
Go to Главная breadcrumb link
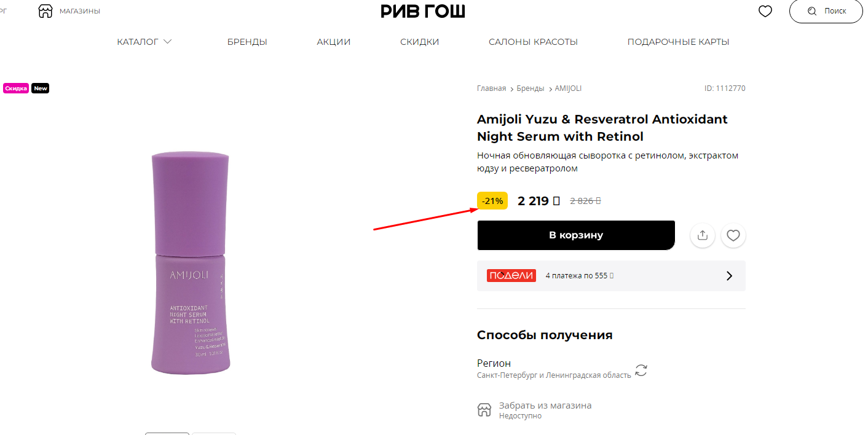491,88
